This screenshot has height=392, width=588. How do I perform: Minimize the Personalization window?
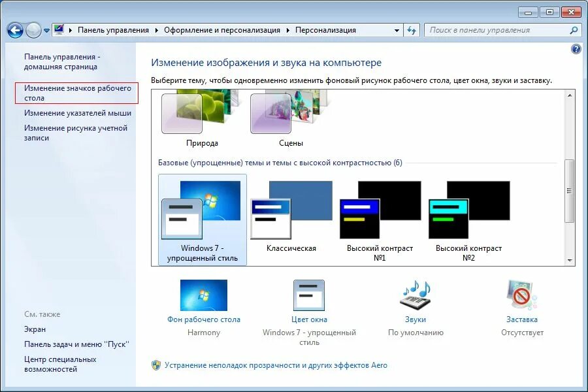pos(528,12)
